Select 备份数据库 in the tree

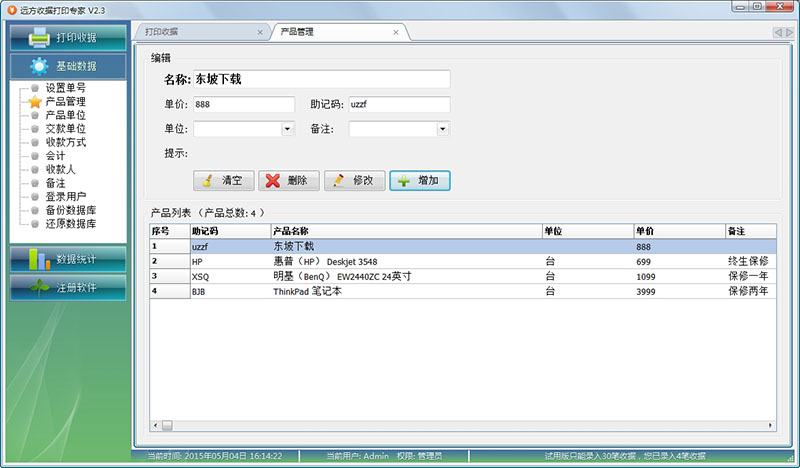click(x=70, y=210)
